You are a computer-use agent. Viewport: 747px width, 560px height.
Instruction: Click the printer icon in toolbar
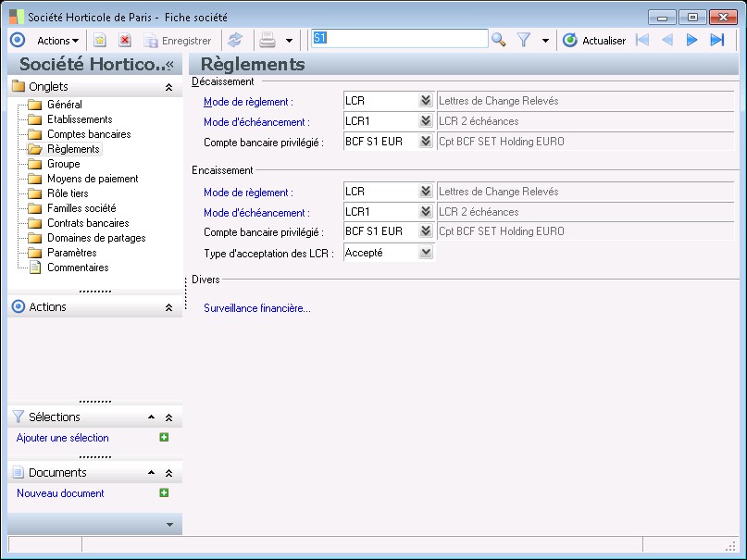(x=268, y=40)
